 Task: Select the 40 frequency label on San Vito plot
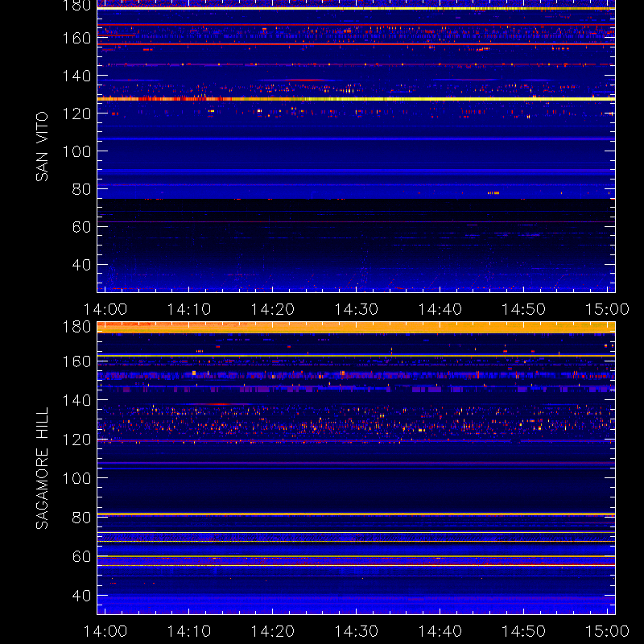coord(81,265)
